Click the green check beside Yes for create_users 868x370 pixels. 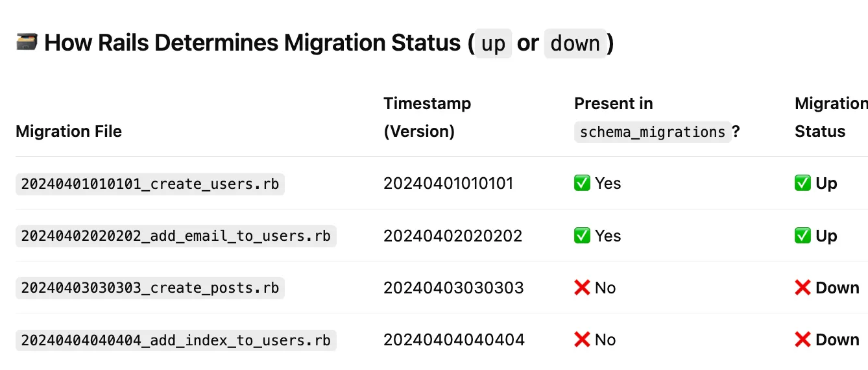582,184
